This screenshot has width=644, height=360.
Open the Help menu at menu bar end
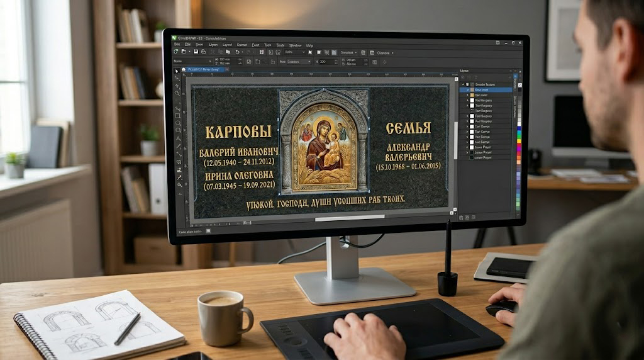[309, 45]
